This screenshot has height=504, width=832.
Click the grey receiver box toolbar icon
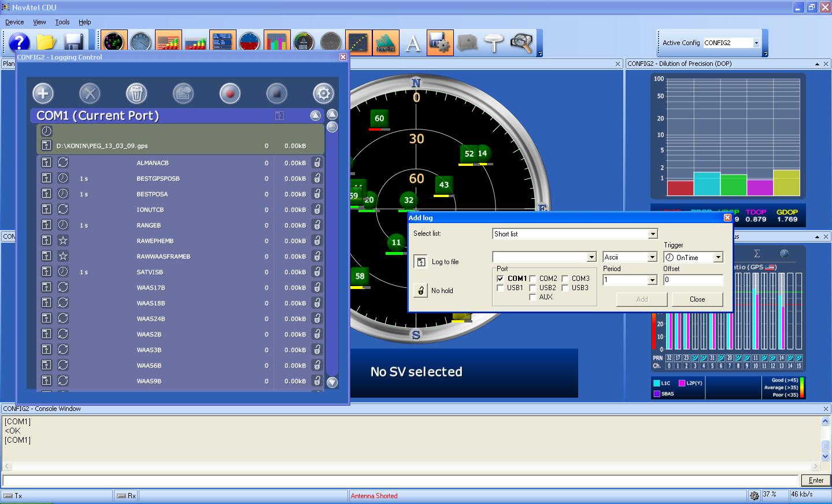click(x=467, y=43)
